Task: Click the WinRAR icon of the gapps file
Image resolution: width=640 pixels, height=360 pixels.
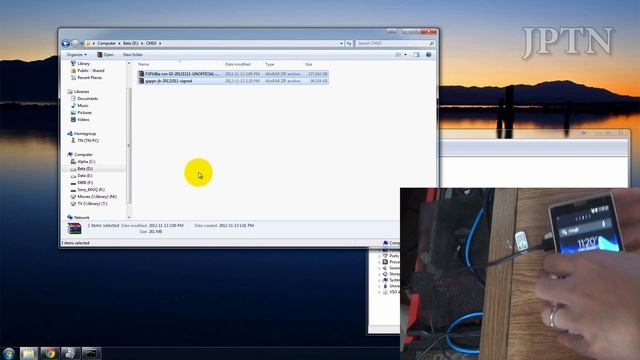Action: point(141,81)
